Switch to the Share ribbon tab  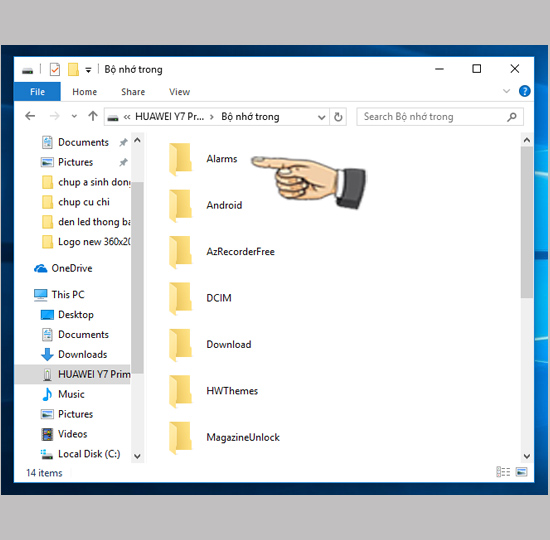click(133, 92)
